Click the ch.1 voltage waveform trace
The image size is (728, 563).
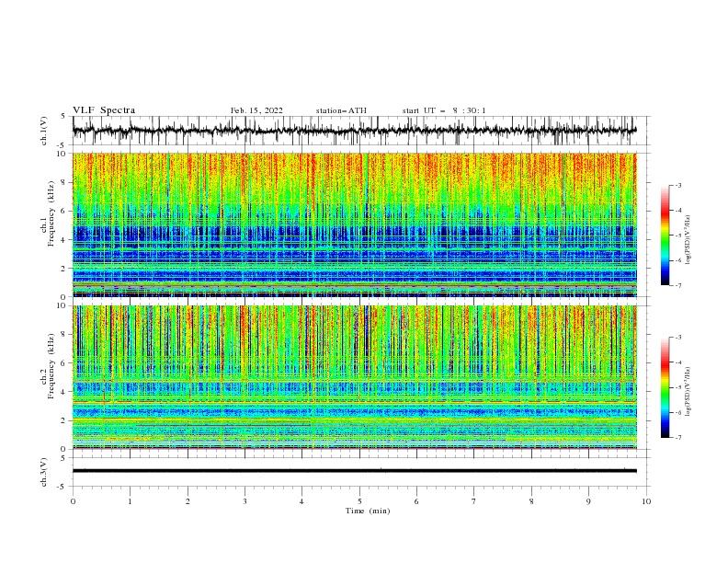(x=354, y=131)
